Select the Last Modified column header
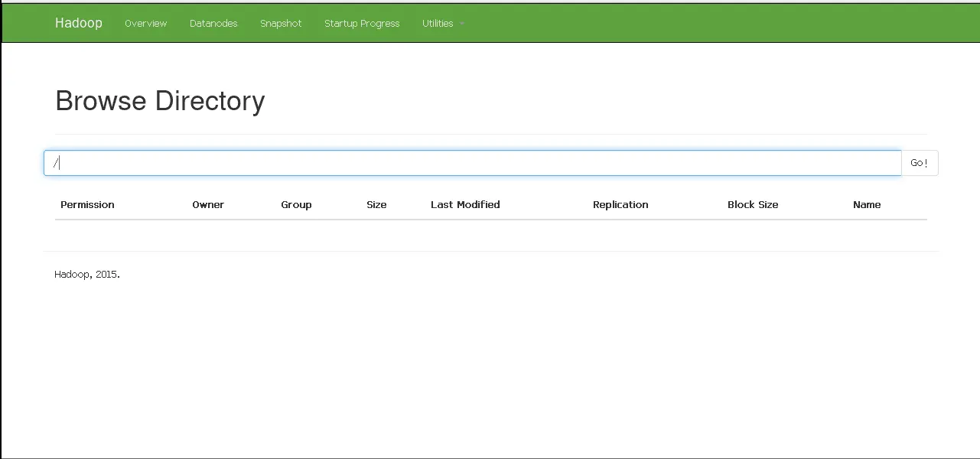The height and width of the screenshot is (459, 980). [465, 205]
